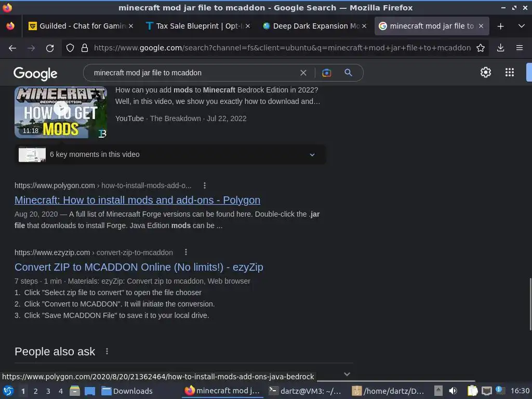Click the 16:30 taskbar clock

pos(520,391)
